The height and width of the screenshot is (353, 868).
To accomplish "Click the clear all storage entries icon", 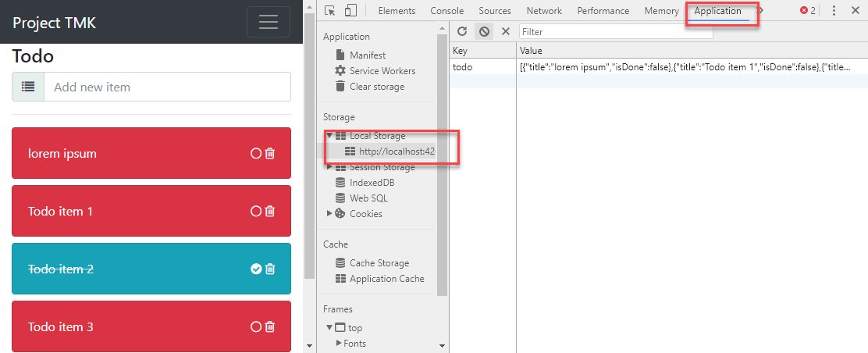I will click(x=484, y=31).
